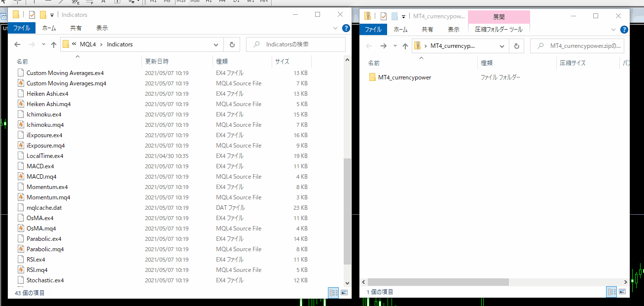Open quick access toolbar dropdown in zip window

[403, 16]
